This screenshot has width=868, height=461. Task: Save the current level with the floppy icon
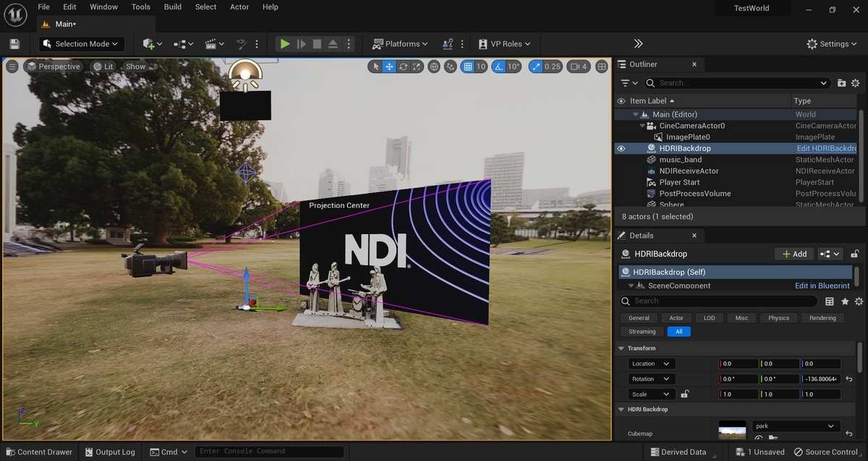(14, 44)
